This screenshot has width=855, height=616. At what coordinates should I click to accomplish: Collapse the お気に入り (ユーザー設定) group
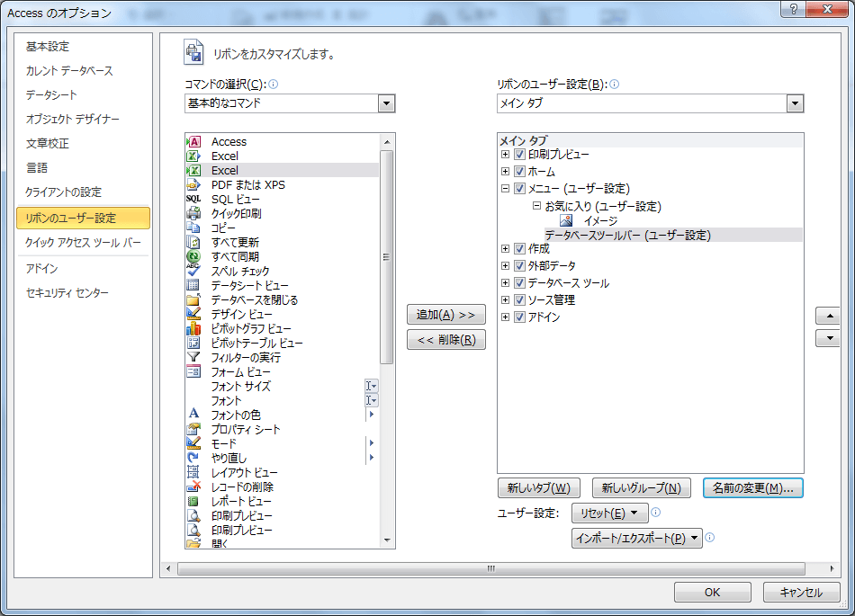tap(536, 206)
